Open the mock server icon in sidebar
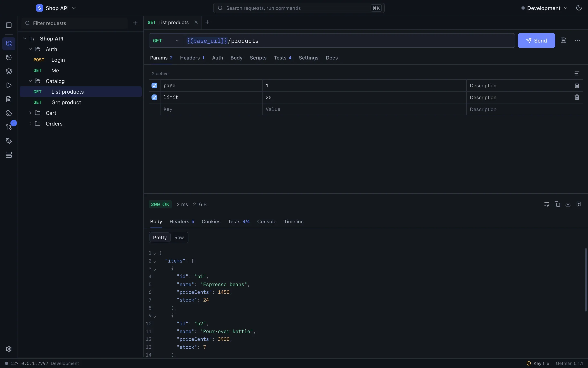 point(9,155)
